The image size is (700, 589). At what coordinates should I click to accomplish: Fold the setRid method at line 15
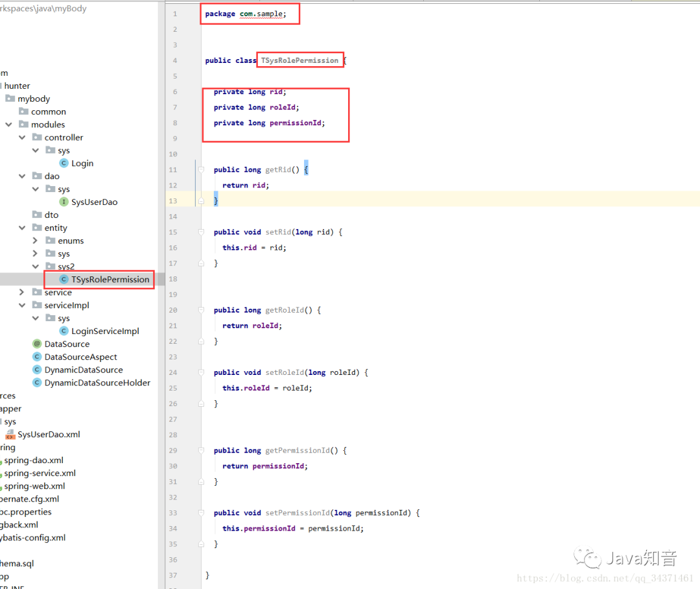202,232
